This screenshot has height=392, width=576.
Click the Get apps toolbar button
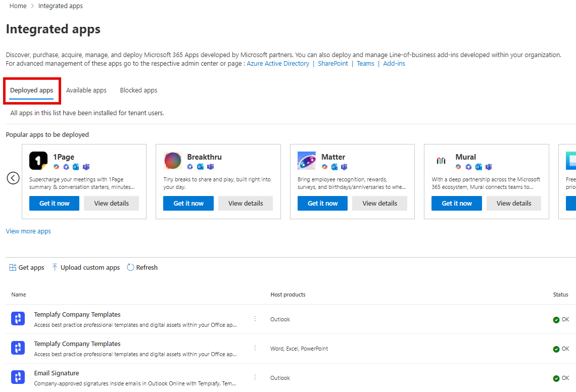pos(26,267)
